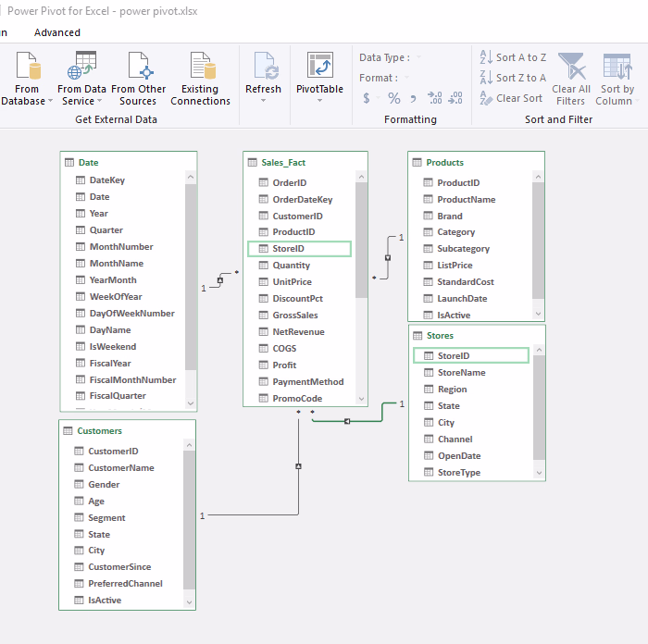Screen dimensions: 648x644
Task: Select the Stores table header
Action: [477, 336]
